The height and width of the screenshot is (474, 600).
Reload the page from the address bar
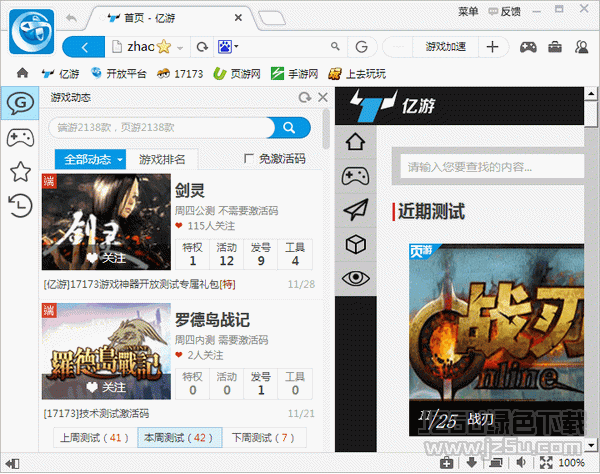202,47
